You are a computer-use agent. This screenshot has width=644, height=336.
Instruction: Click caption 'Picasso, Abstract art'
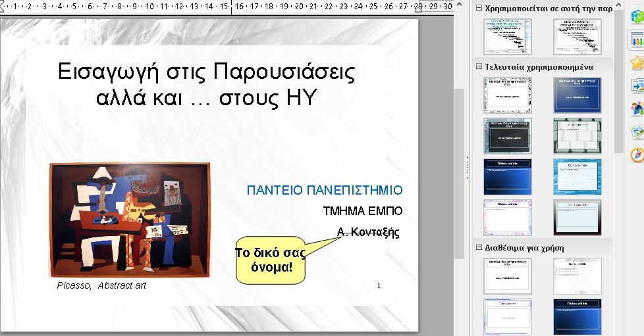click(x=101, y=285)
